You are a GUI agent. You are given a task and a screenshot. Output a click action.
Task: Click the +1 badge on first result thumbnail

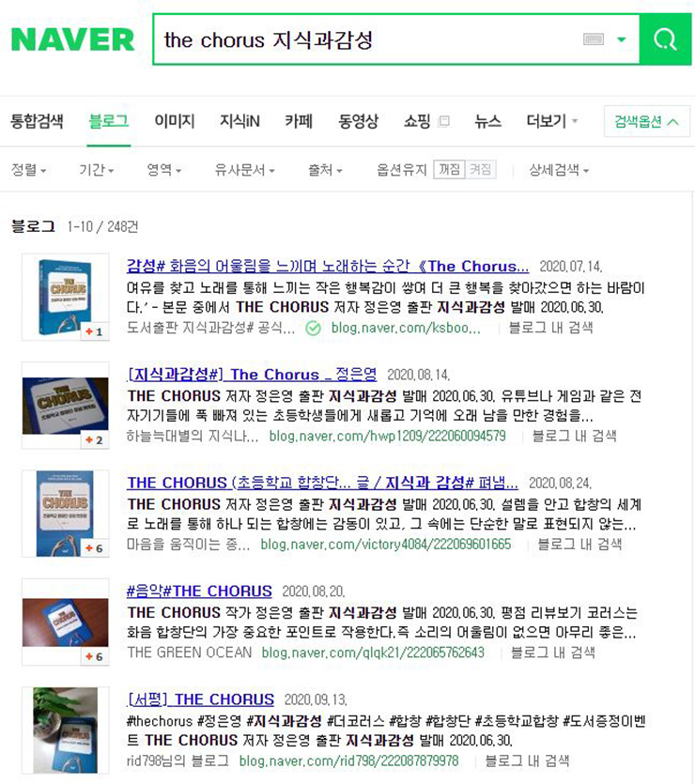(x=94, y=331)
